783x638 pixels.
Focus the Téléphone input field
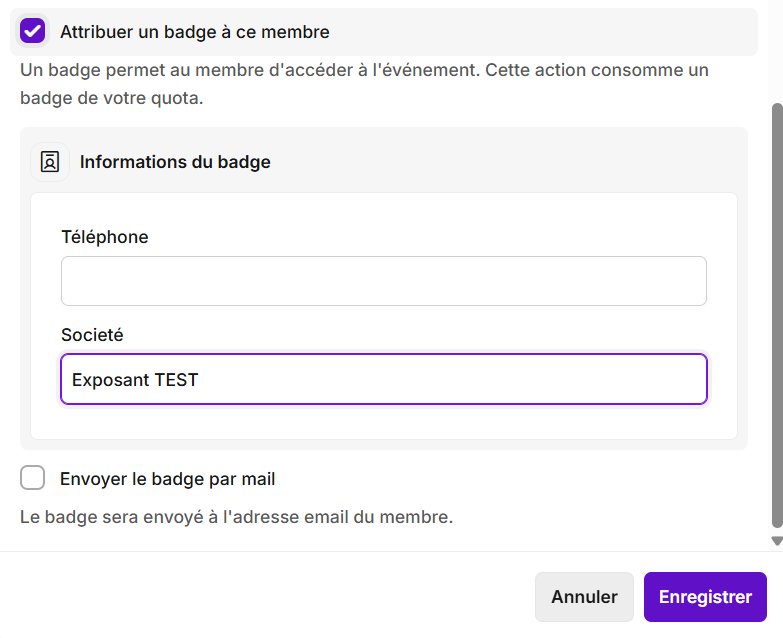383,281
